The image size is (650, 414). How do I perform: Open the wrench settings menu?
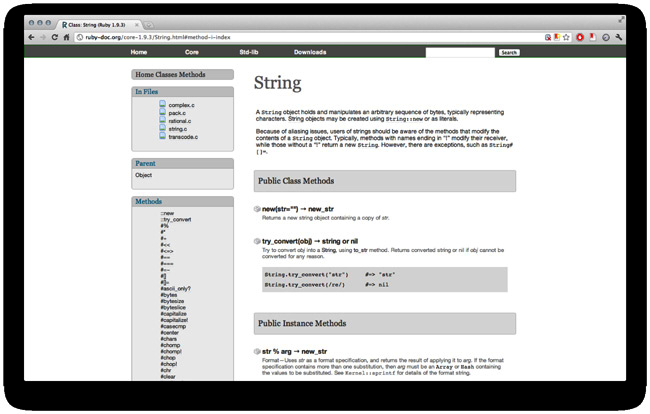[619, 37]
